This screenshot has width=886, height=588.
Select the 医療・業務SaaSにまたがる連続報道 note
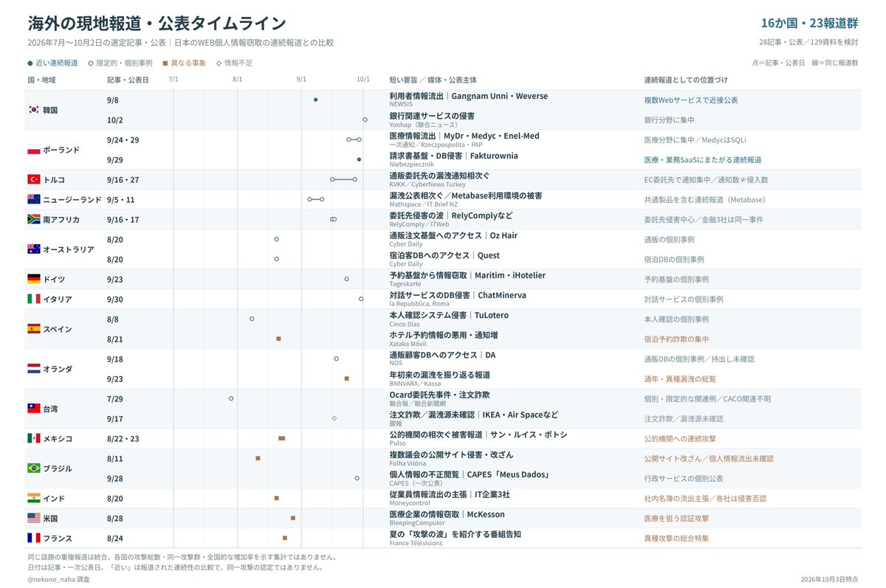click(703, 159)
